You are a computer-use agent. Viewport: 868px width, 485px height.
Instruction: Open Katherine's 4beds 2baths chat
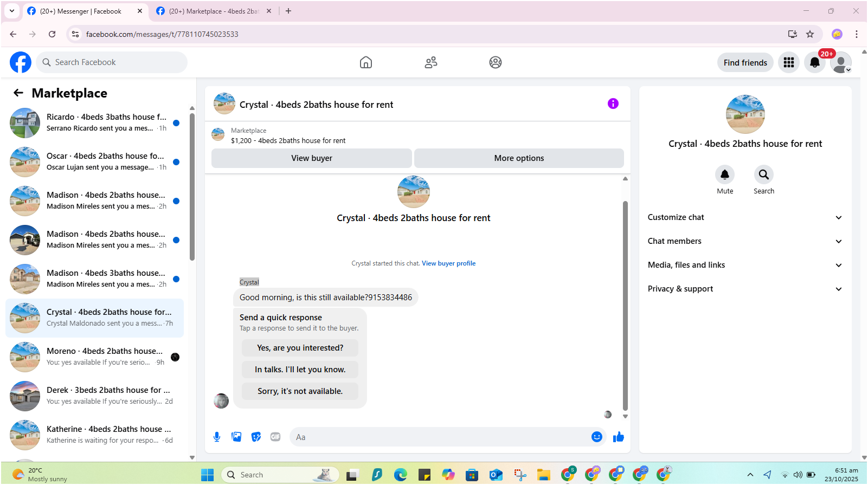(x=95, y=435)
